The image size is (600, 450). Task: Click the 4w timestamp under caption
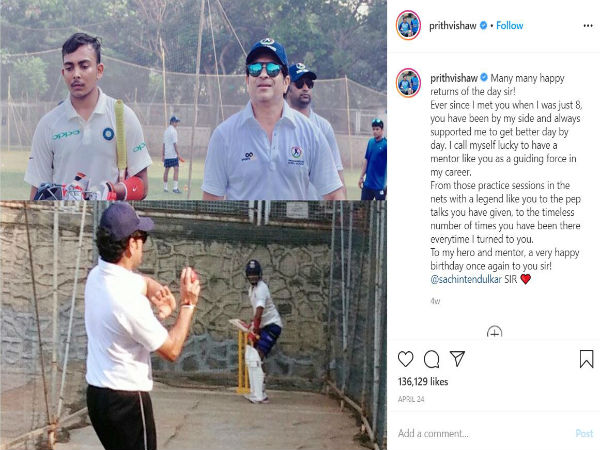coord(435,301)
